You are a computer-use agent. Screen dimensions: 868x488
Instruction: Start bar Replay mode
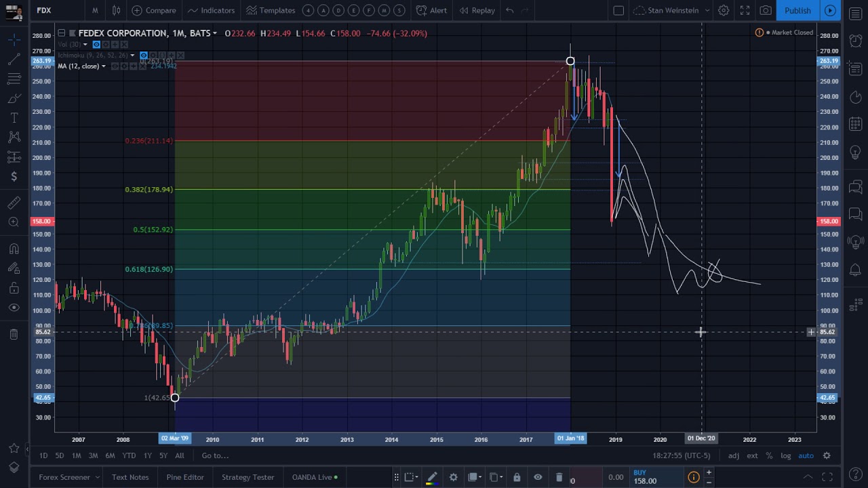point(477,10)
